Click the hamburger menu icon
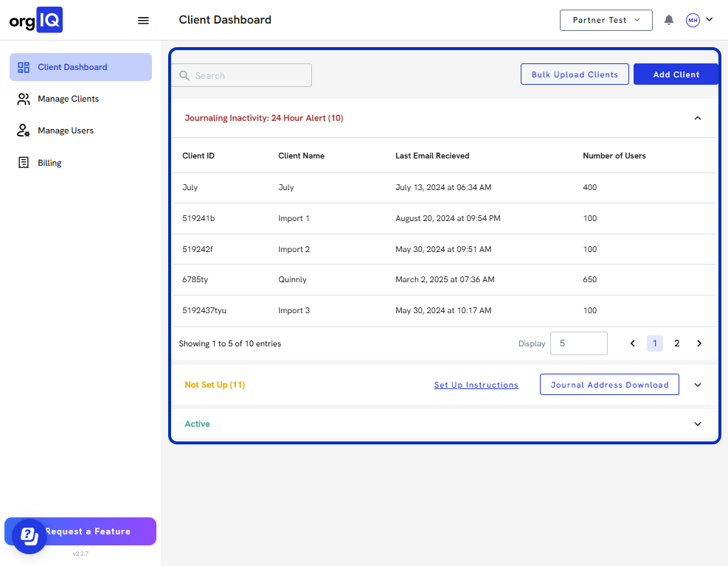Image resolution: width=728 pixels, height=566 pixels. click(144, 21)
